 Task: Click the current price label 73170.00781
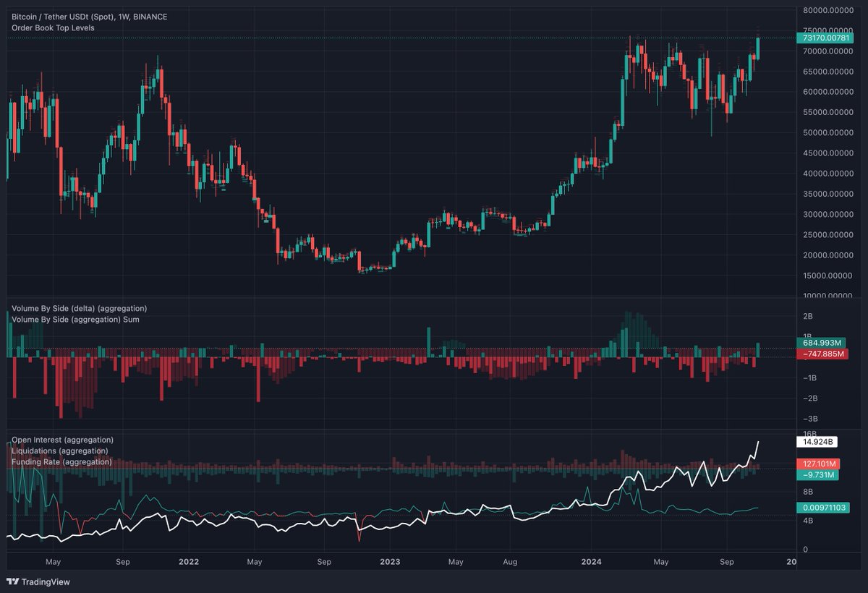(x=824, y=38)
